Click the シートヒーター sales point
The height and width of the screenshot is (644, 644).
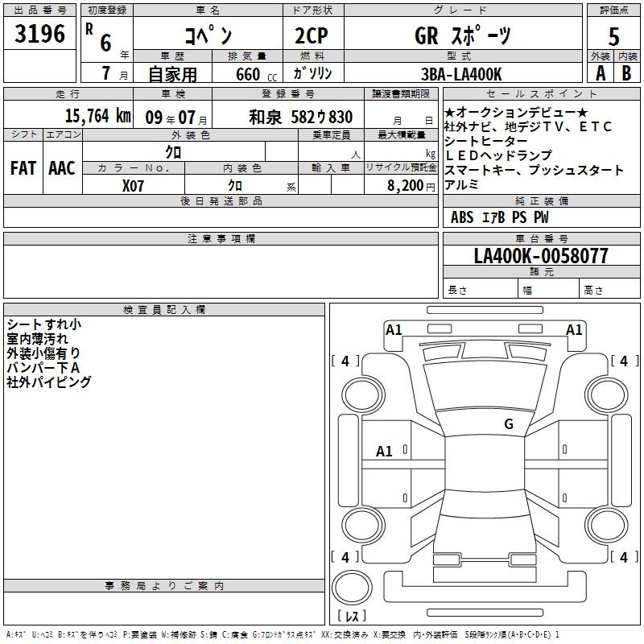point(486,141)
